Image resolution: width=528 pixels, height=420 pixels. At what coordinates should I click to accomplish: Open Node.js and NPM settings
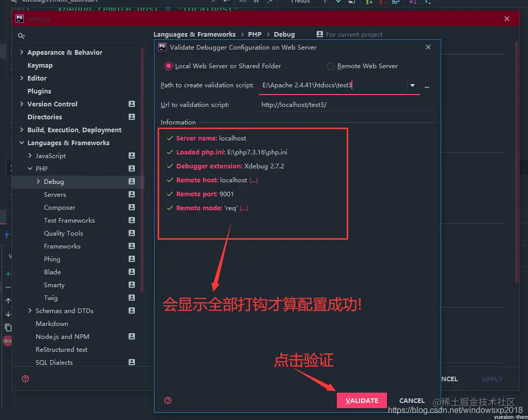[x=63, y=337]
